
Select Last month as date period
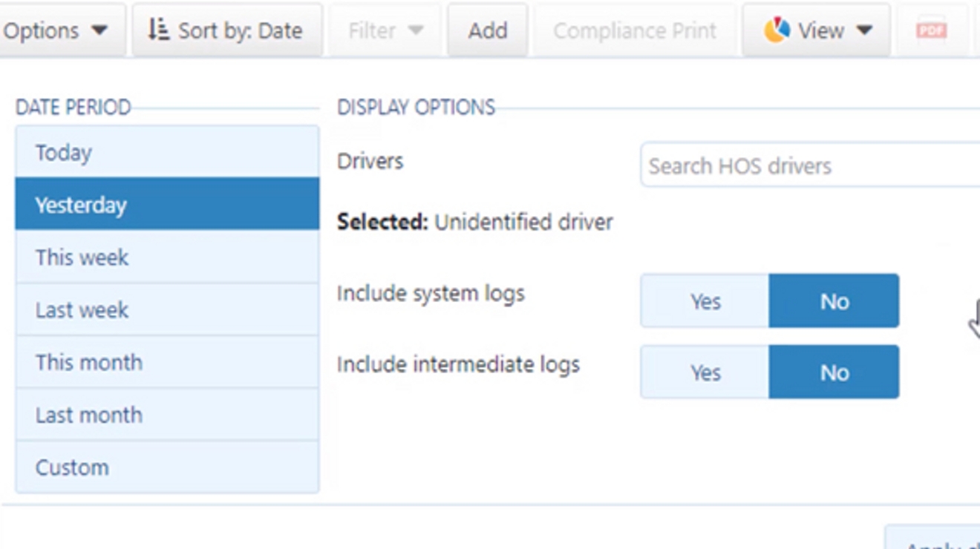(167, 415)
